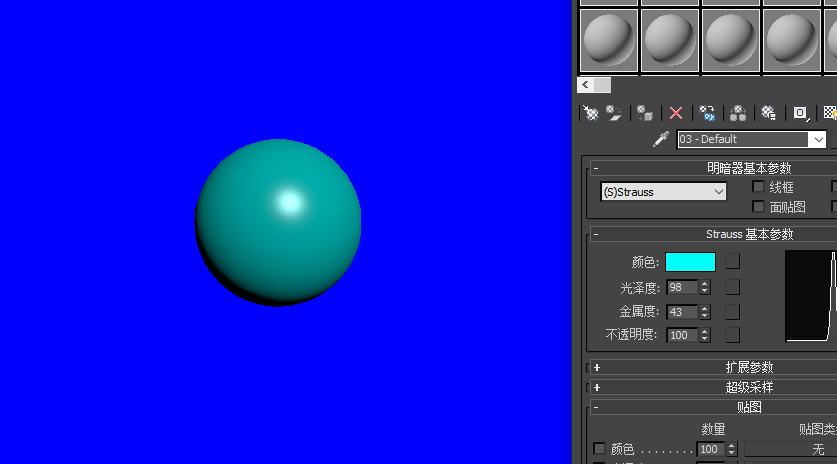
Task: Click the Make Material Copy icon
Action: pos(707,113)
